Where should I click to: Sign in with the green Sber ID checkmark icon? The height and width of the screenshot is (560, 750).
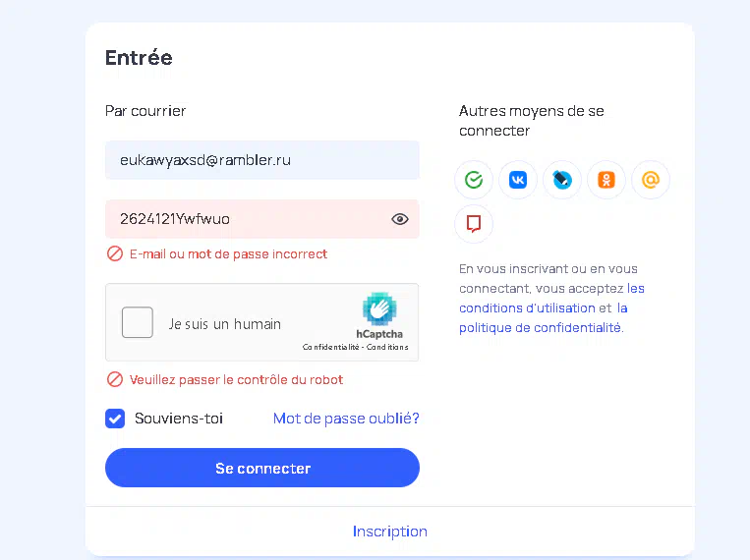point(474,180)
